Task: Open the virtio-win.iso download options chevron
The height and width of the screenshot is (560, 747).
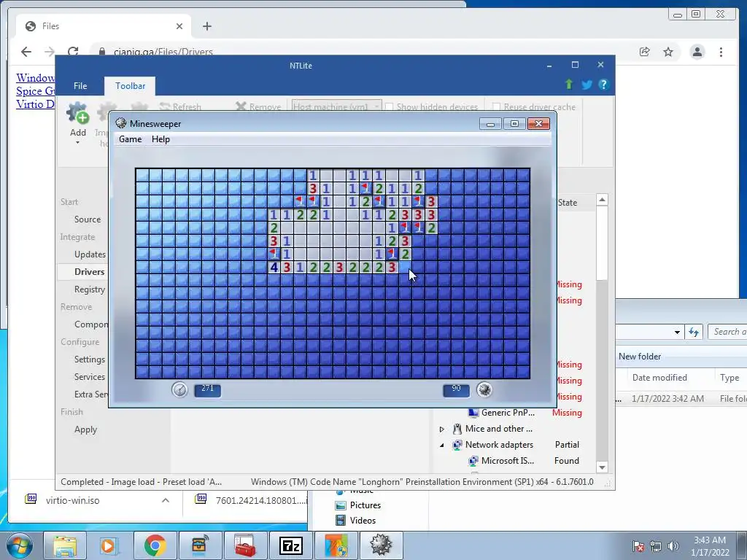Action: [x=166, y=500]
